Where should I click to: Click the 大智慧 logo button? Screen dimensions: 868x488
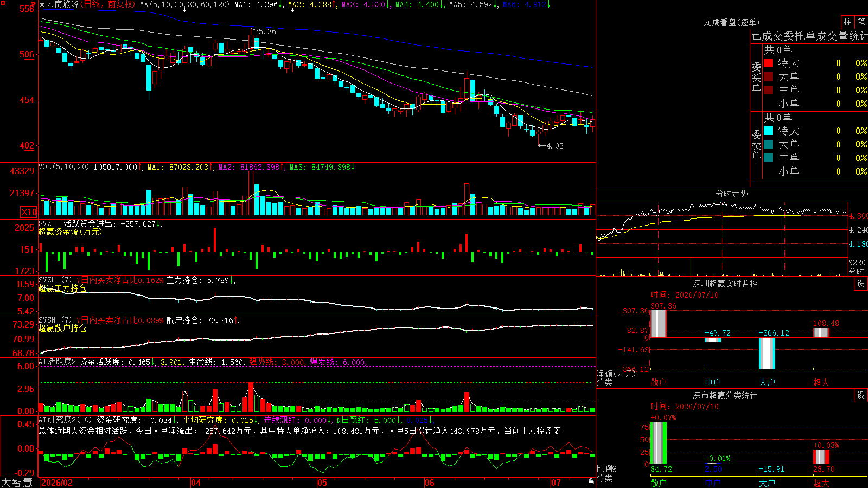coord(17,483)
